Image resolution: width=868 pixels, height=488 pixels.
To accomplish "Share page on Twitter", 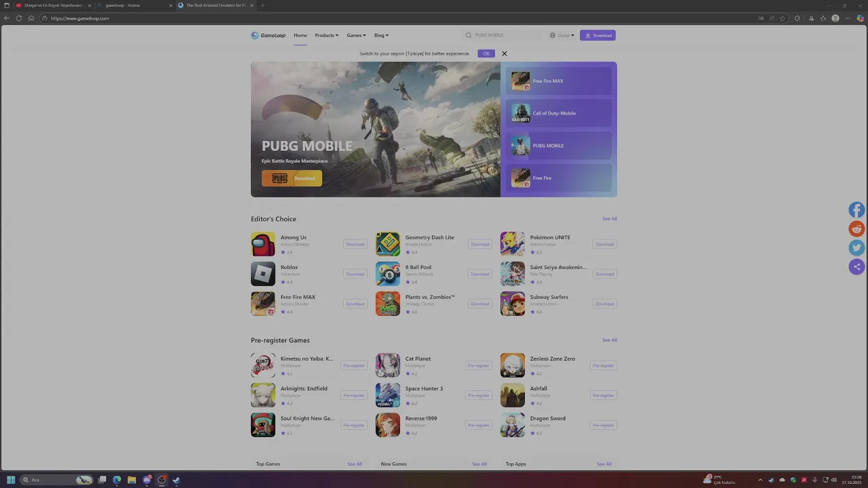I will (857, 248).
